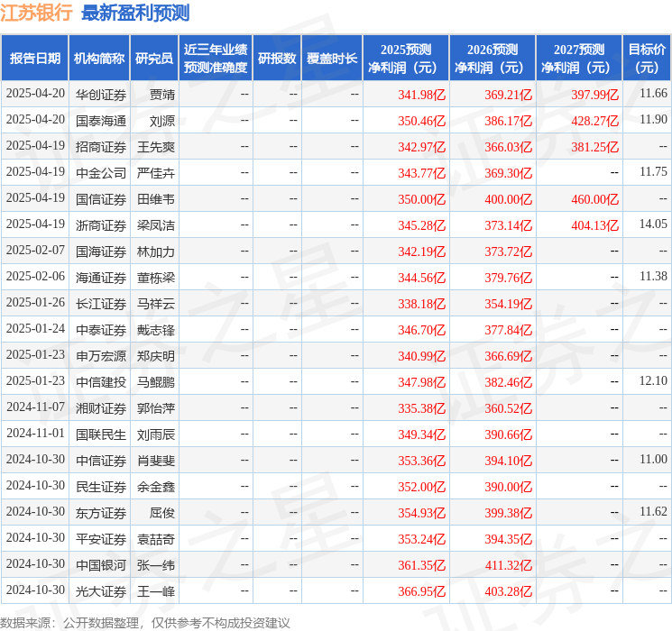Click 中金公司 institution name
The width and height of the screenshot is (672, 631).
100,172
